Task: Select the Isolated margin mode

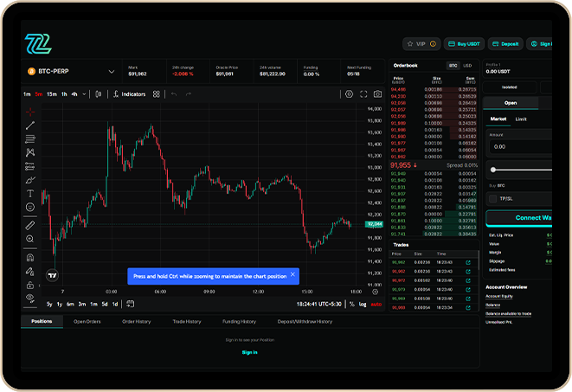Action: tap(509, 87)
